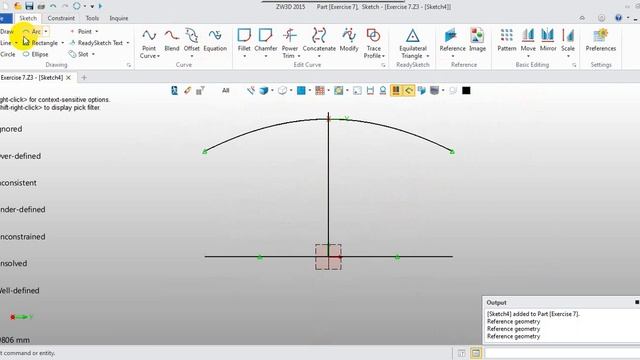Image resolution: width=640 pixels, height=360 pixels.
Task: Select the Slot tool
Action: point(78,54)
